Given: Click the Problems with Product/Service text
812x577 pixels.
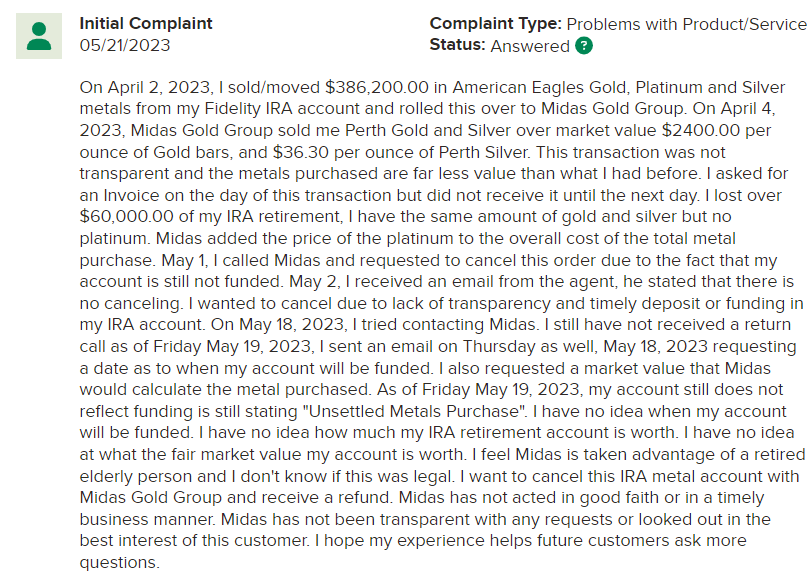Looking at the screenshot, I should tap(685, 23).
